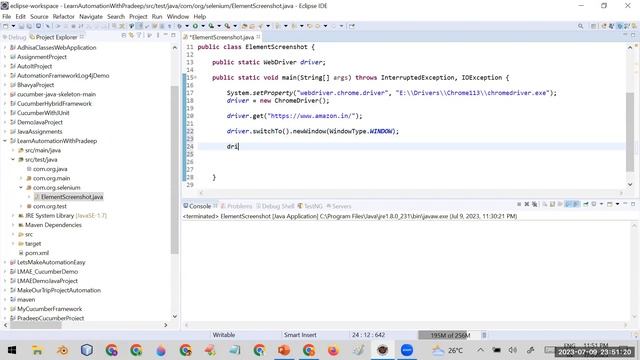Open the Refactor menu
Image resolution: width=640 pixels, height=360 pixels.
coord(64,16)
